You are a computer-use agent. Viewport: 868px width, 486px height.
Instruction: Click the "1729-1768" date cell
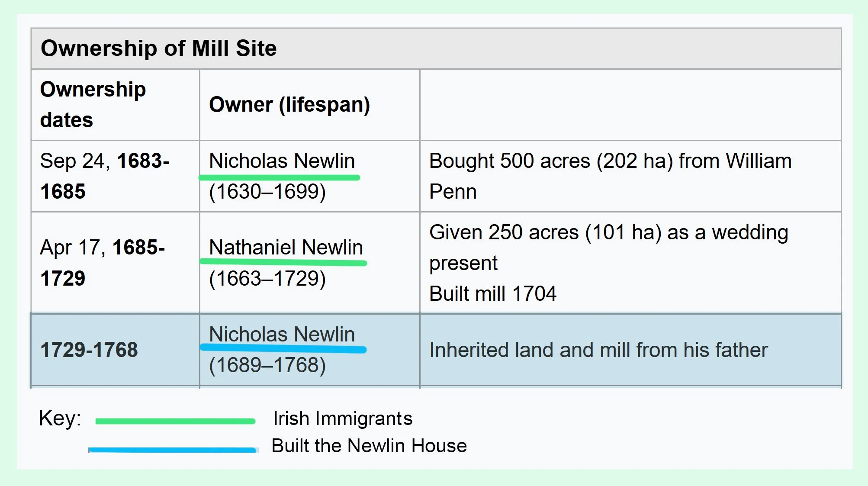[89, 350]
